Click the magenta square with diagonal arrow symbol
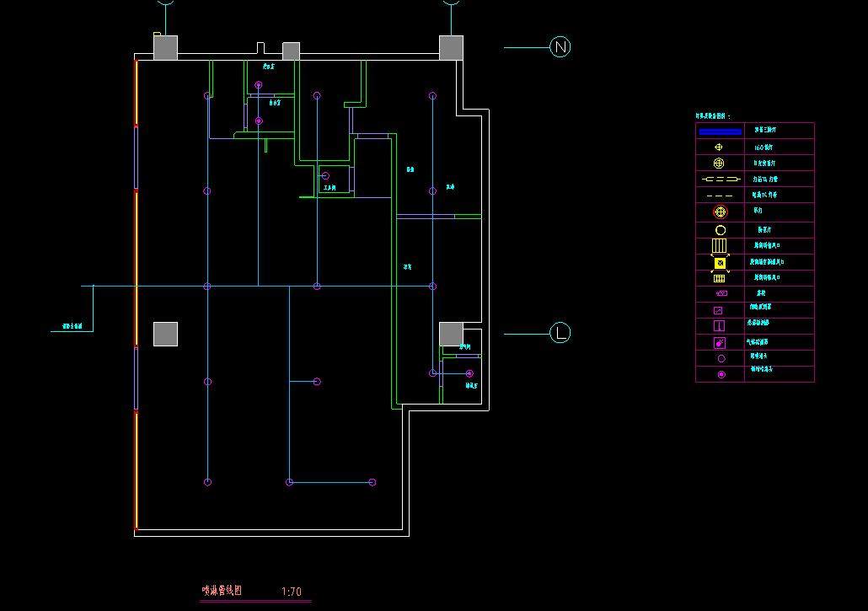The height and width of the screenshot is (611, 868). [x=719, y=310]
